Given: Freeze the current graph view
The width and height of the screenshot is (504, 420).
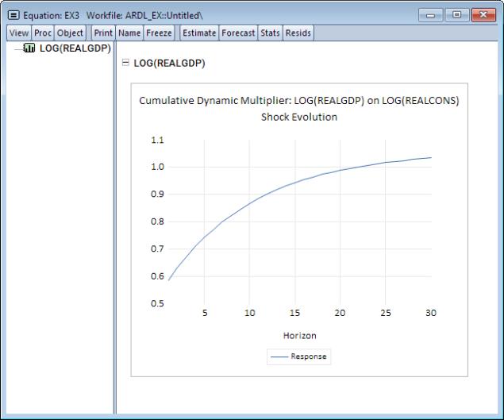Looking at the screenshot, I should 159,33.
